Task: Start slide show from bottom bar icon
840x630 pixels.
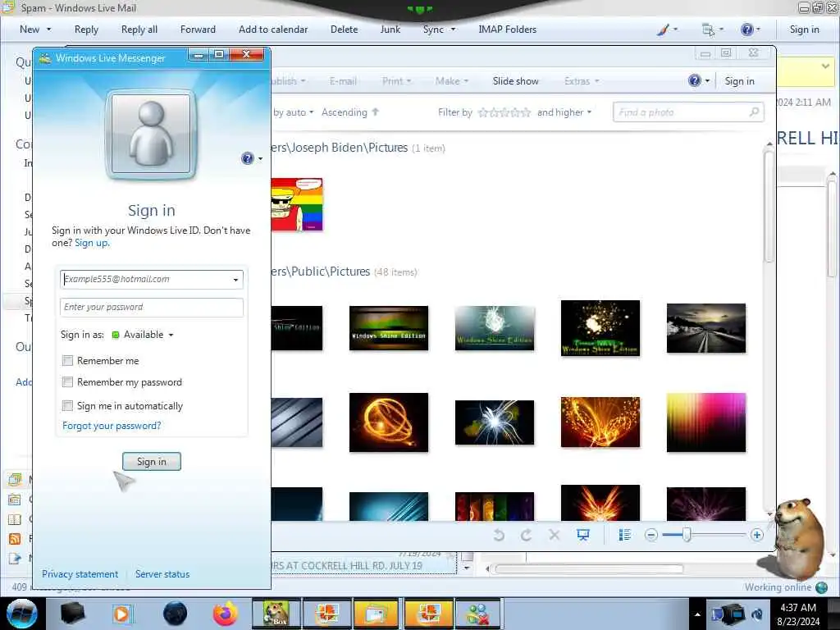Action: tap(583, 535)
